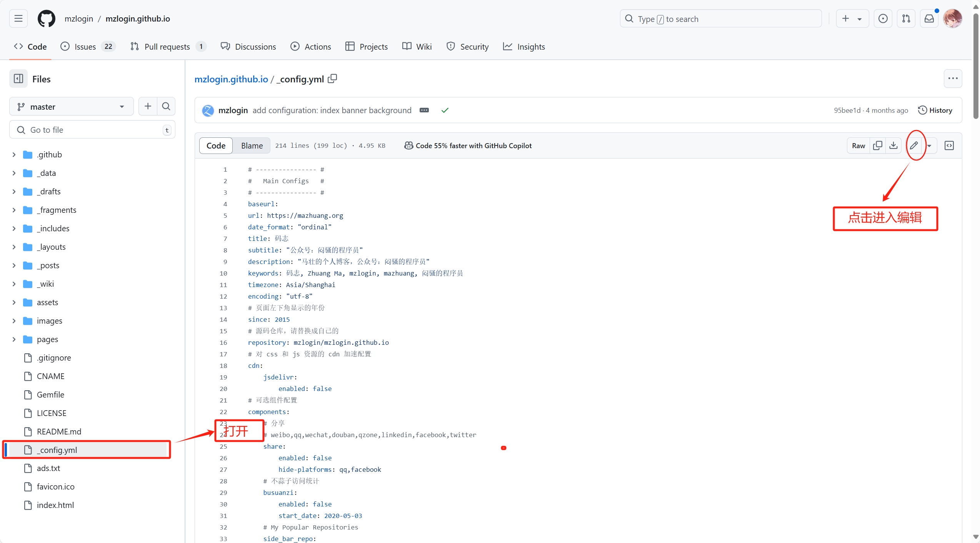
Task: Expand the _data folder
Action: pyautogui.click(x=14, y=173)
